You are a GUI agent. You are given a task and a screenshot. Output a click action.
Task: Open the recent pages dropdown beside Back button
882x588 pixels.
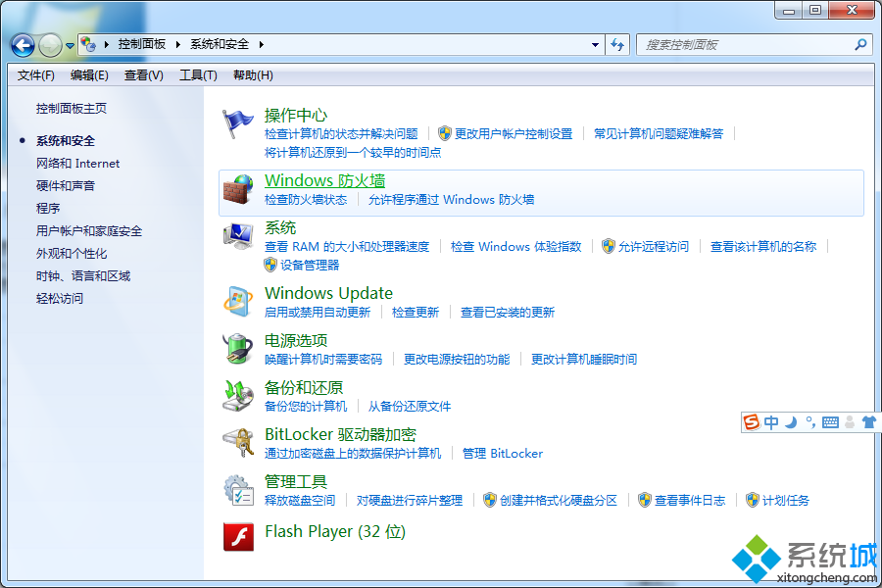(x=69, y=44)
